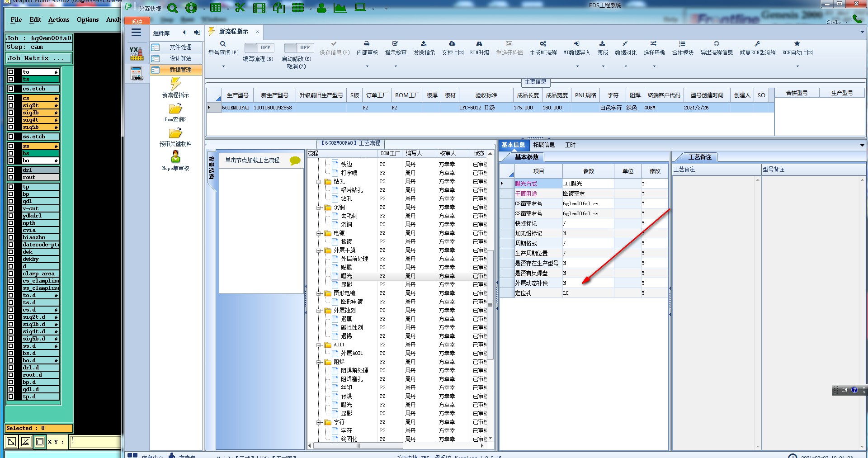Click the 发送指示 upload button

tap(424, 48)
